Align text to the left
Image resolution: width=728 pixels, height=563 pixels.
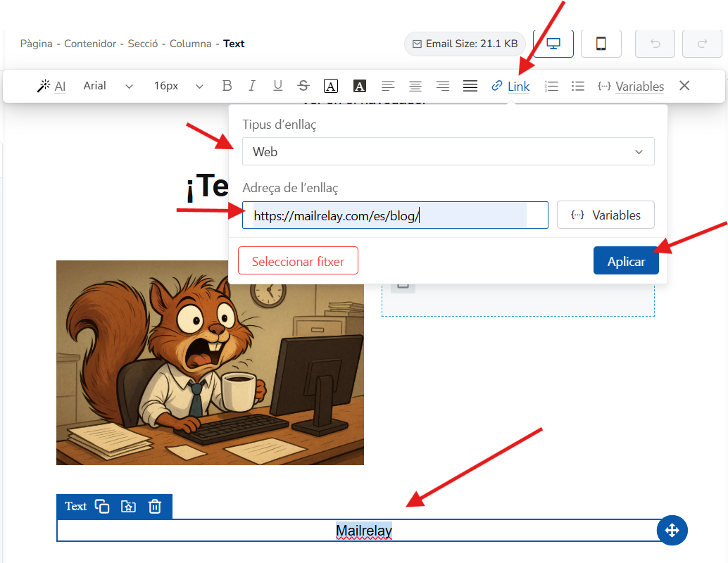(x=388, y=86)
